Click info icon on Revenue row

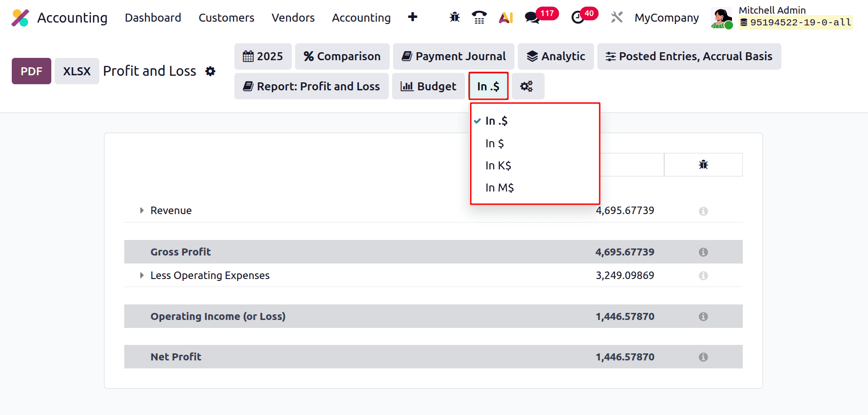[703, 211]
